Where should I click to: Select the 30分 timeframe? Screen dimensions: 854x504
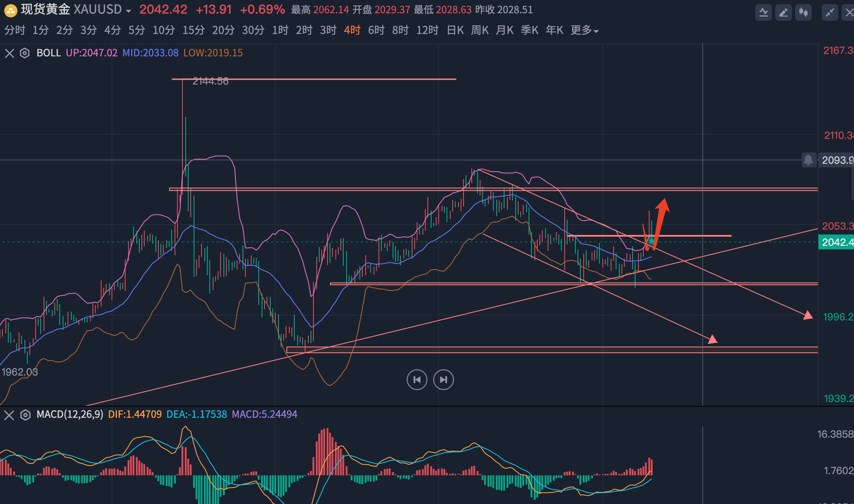point(253,30)
